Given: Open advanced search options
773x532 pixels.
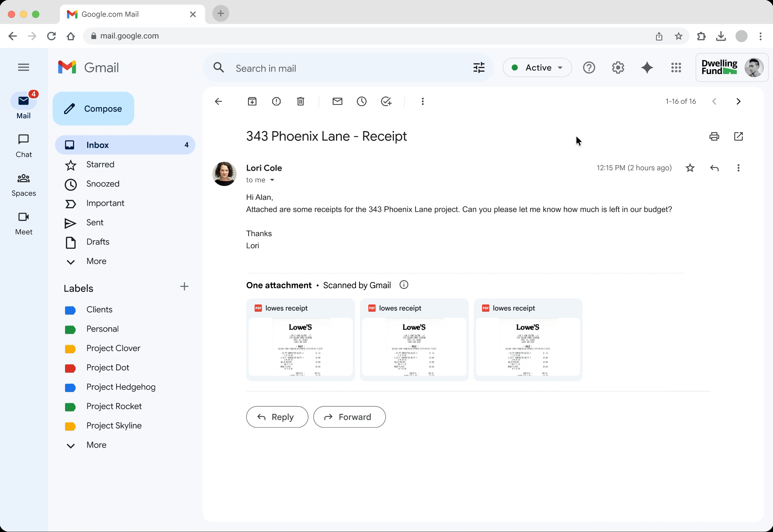Looking at the screenshot, I should pyautogui.click(x=478, y=68).
